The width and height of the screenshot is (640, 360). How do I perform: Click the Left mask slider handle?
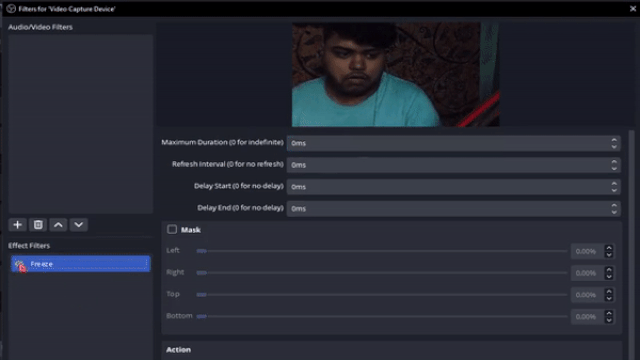click(201, 251)
